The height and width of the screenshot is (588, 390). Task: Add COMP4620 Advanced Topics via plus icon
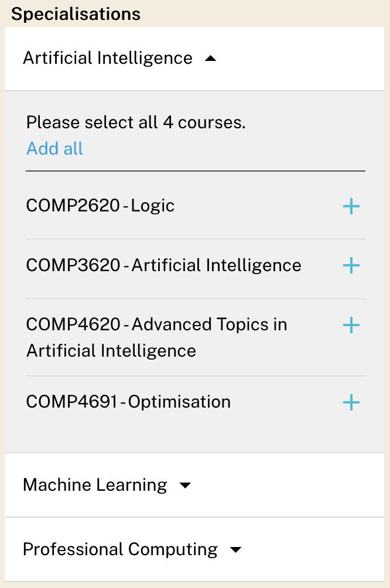(x=351, y=325)
